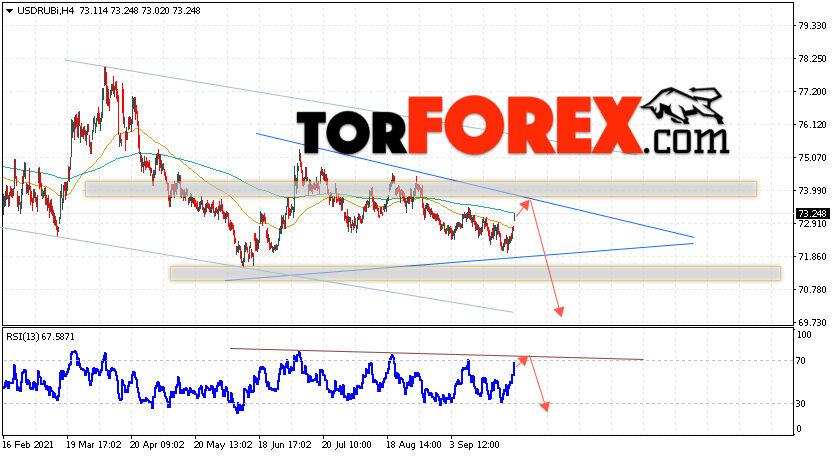834x456 pixels.
Task: Click the 3 Sep 12:00 time label
Action: pos(475,445)
